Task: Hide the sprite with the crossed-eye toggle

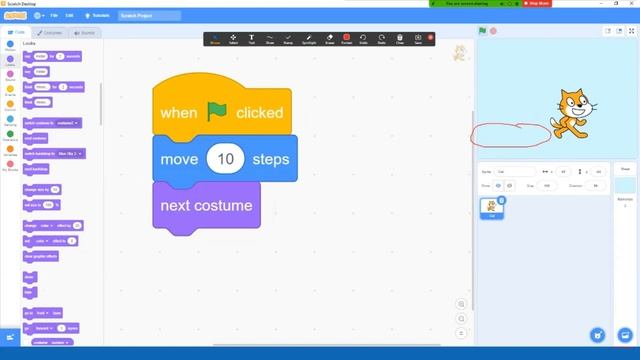Action: [509, 186]
